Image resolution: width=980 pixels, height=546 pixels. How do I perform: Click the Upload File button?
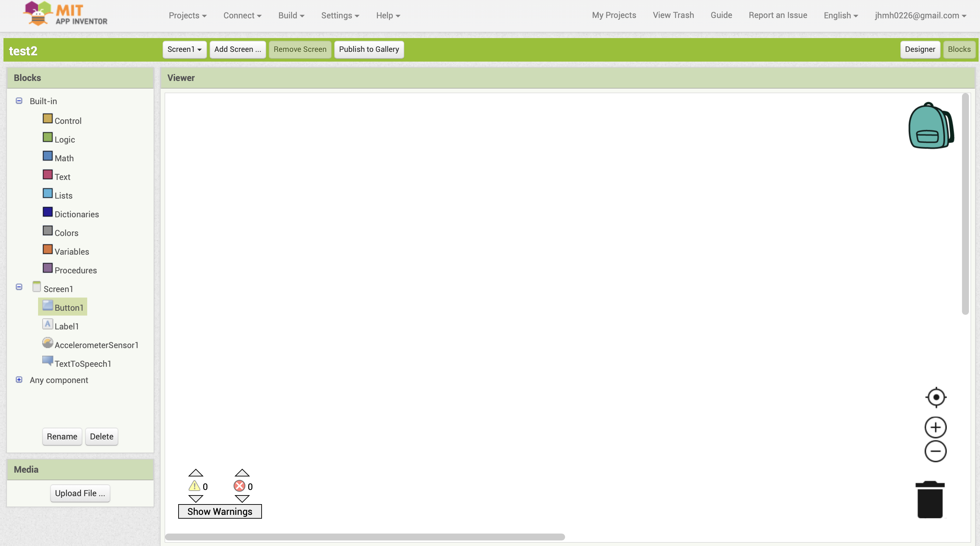pos(80,493)
